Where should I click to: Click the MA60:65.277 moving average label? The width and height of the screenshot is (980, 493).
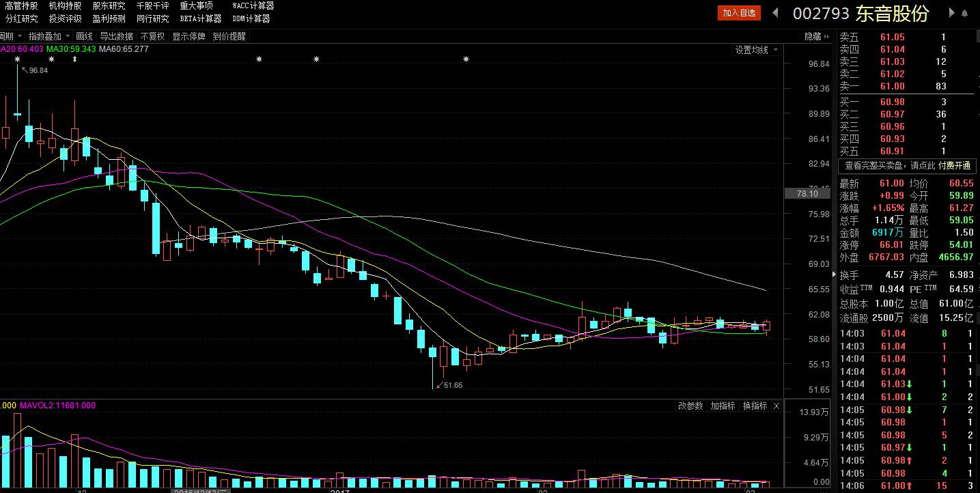(124, 49)
